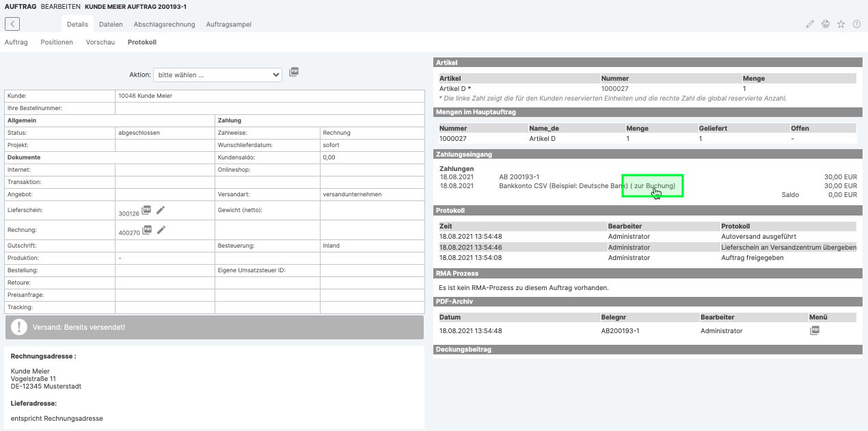Select the Protokoll sub-tab
Viewport: 868px width, 431px height.
pos(141,42)
